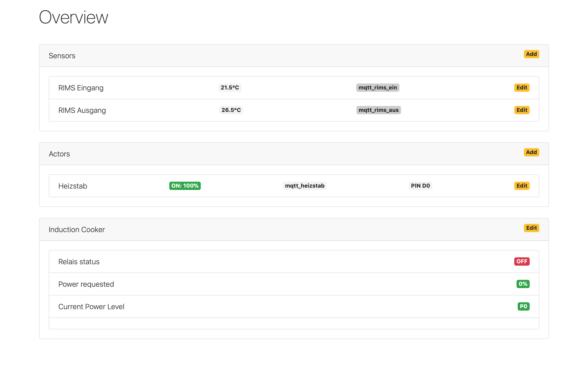Select the Heizstab actor name
The width and height of the screenshot is (588, 367).
[x=73, y=186]
